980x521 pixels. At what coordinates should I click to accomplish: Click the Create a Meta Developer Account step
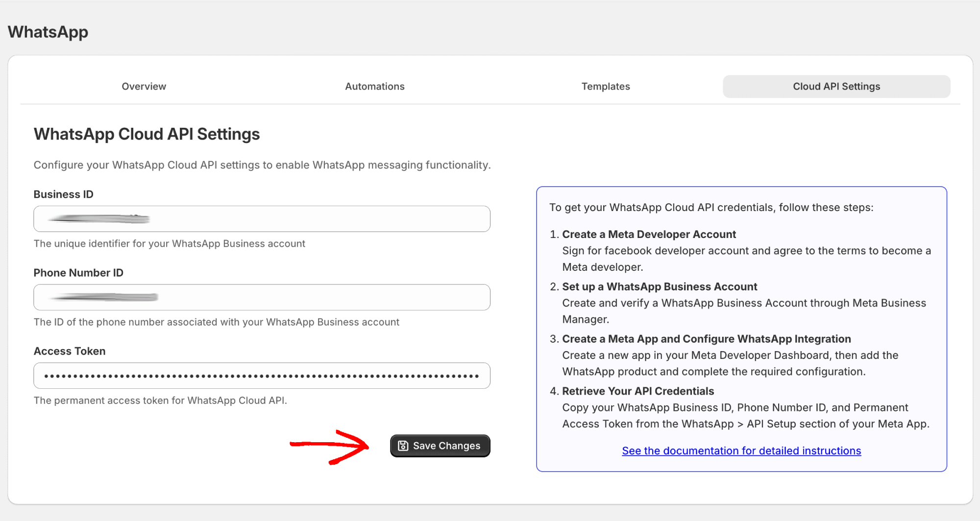(649, 234)
